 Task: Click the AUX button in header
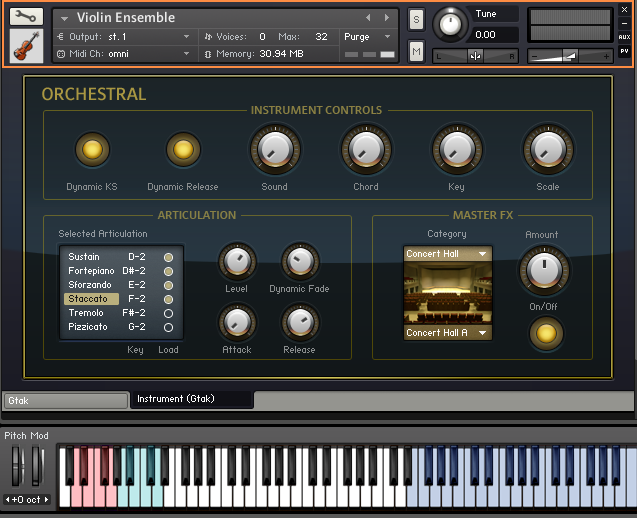(x=624, y=37)
